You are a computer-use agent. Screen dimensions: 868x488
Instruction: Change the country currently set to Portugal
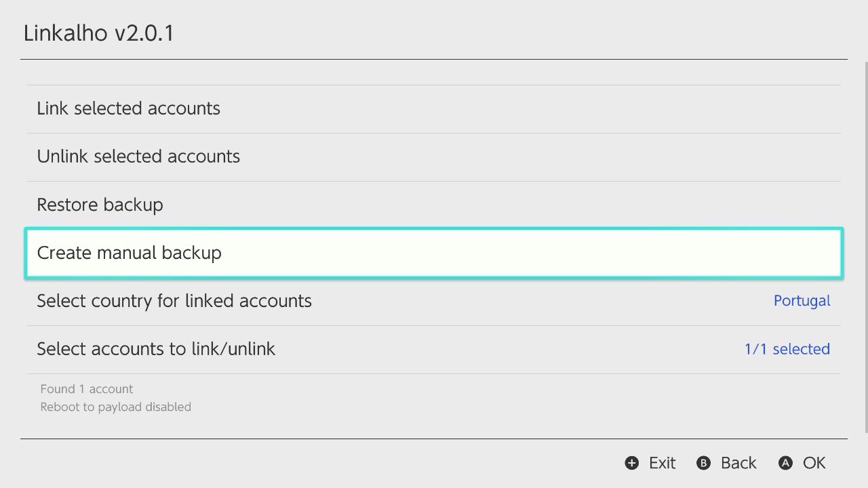point(802,300)
